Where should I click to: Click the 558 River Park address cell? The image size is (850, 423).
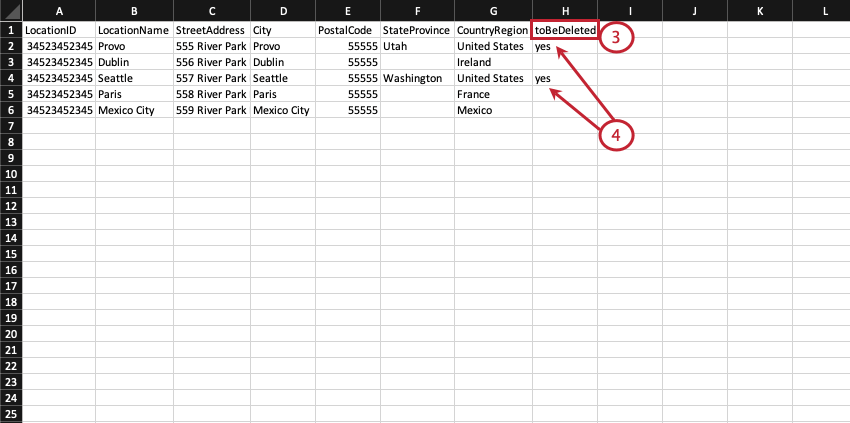pos(212,94)
